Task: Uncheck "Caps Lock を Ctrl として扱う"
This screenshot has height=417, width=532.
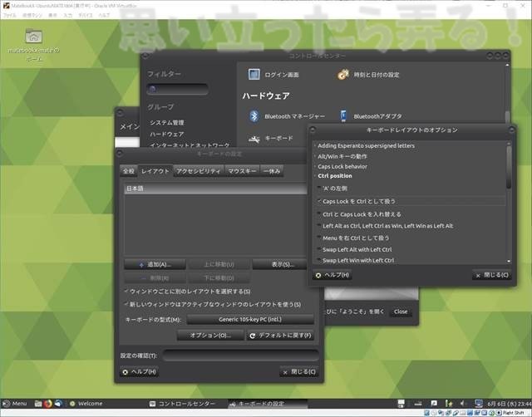Action: 319,201
